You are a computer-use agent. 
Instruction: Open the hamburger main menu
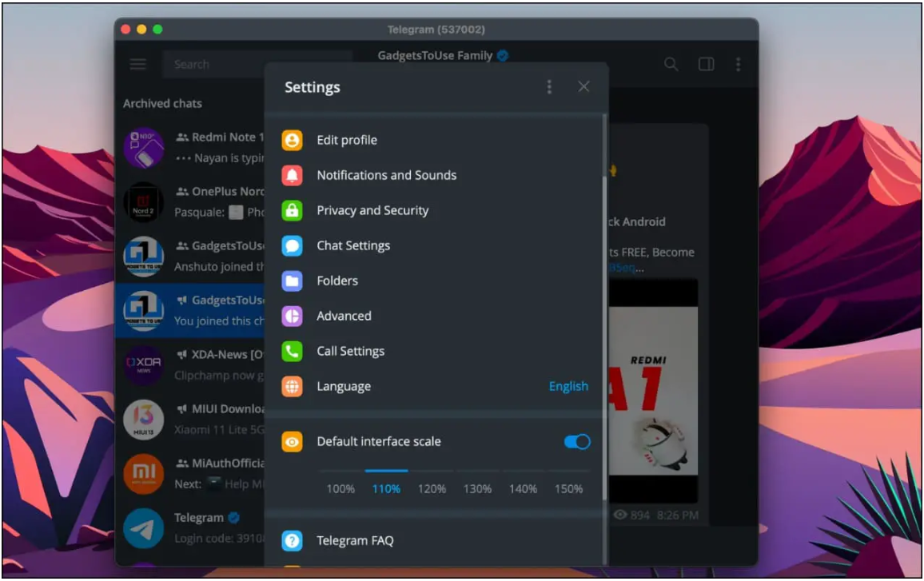point(138,64)
